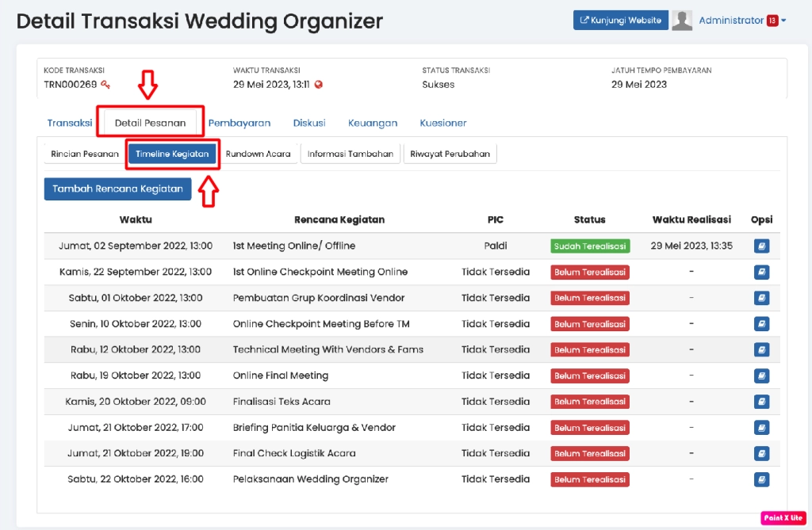Click the Administrator profile avatar
The width and height of the screenshot is (812, 530).
682,21
